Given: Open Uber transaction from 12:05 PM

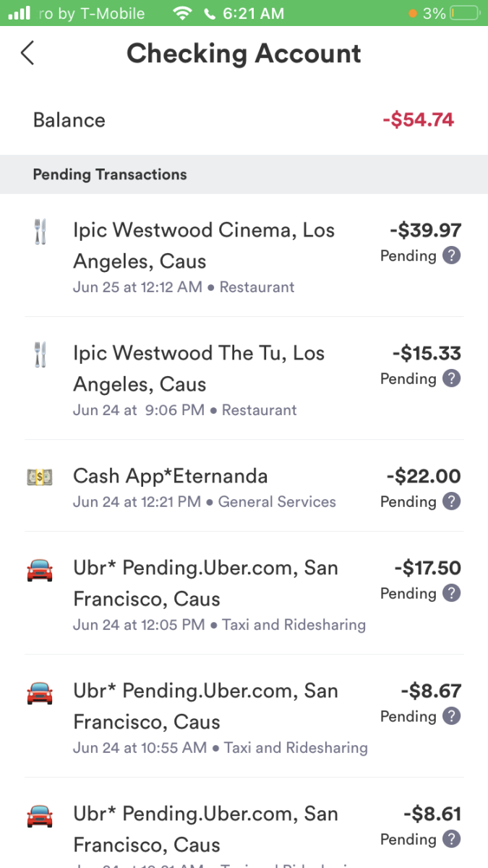Looking at the screenshot, I should 244,593.
